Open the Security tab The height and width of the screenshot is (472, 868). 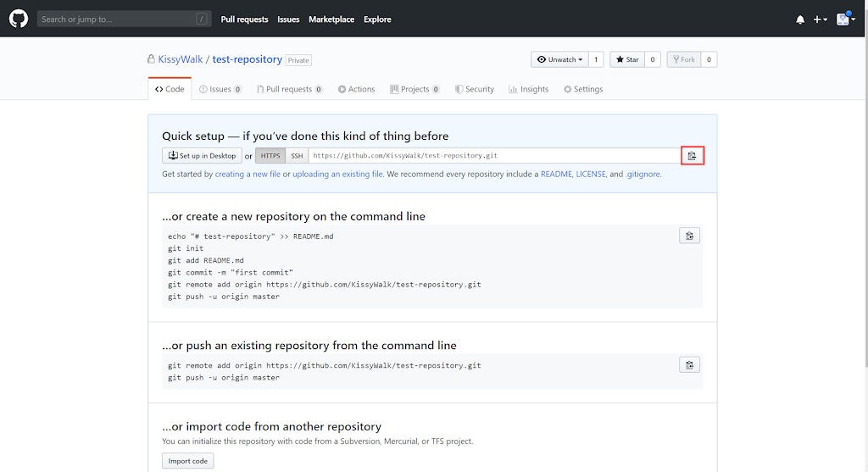pos(475,89)
